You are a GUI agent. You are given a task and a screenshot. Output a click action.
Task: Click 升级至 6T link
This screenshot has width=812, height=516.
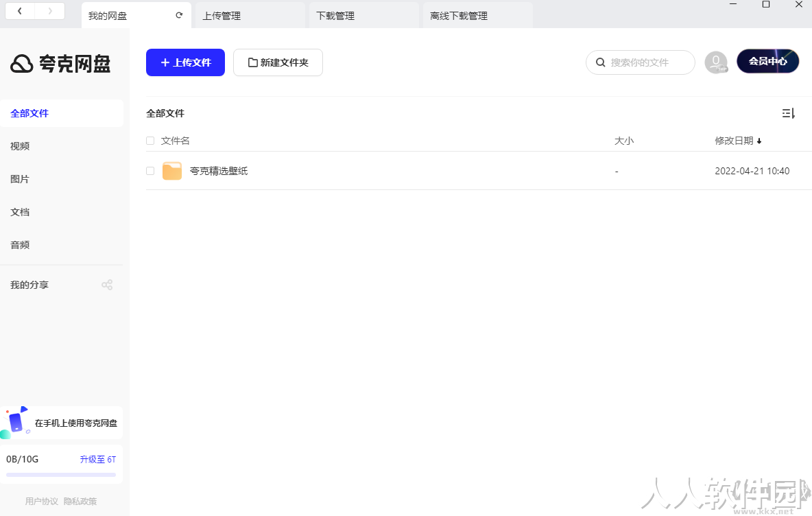point(98,459)
